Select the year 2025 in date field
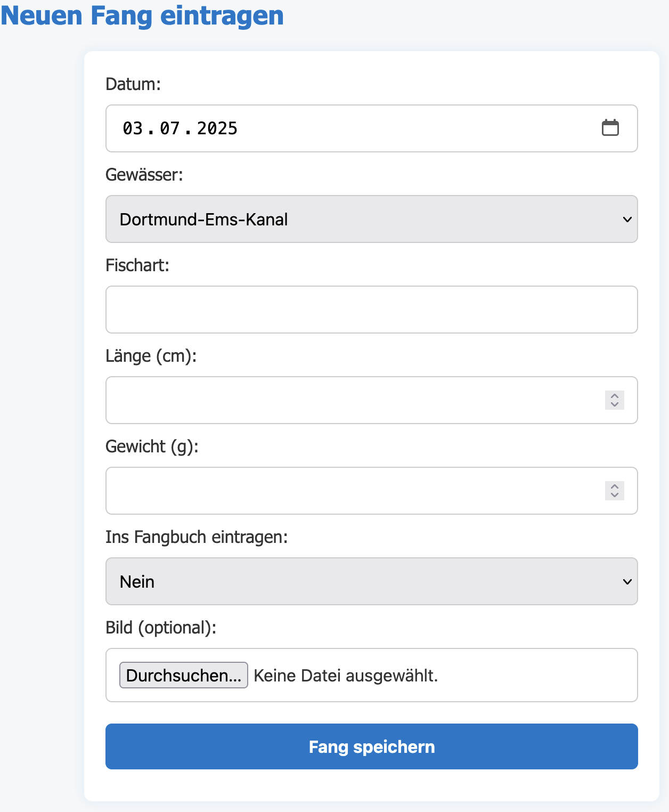This screenshot has width=669, height=812. (217, 128)
